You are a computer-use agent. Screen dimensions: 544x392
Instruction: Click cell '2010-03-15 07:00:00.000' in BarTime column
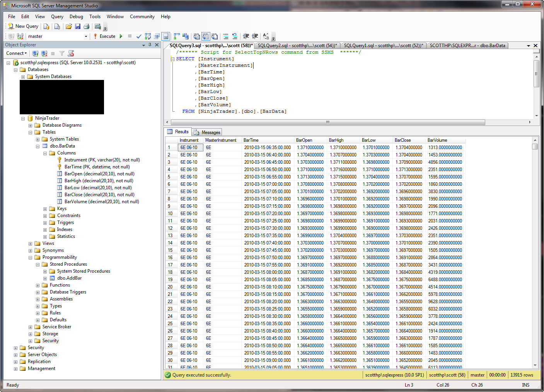pyautogui.click(x=268, y=184)
